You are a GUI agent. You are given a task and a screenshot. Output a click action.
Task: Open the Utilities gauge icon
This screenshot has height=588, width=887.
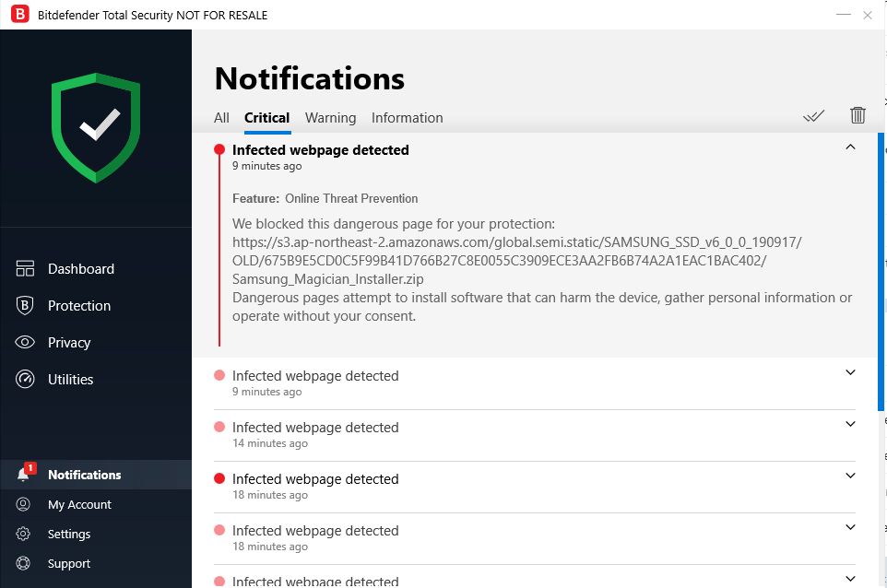tap(25, 380)
